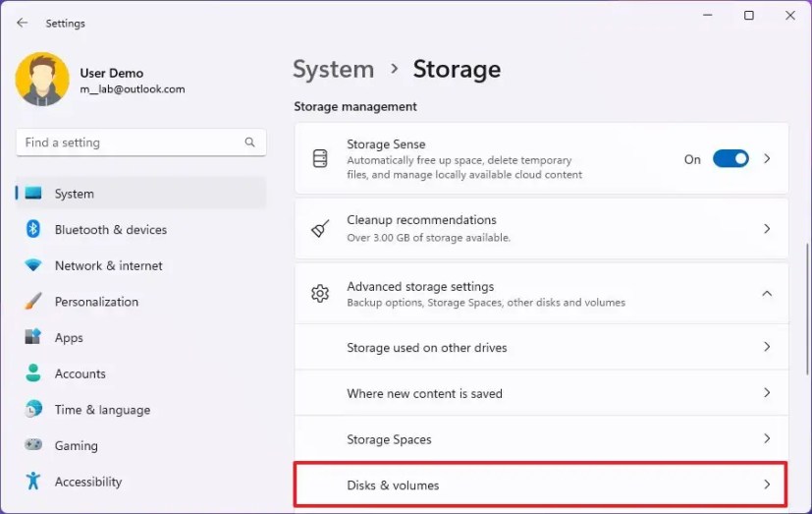
Task: Click the Accounts person icon
Action: pos(33,372)
